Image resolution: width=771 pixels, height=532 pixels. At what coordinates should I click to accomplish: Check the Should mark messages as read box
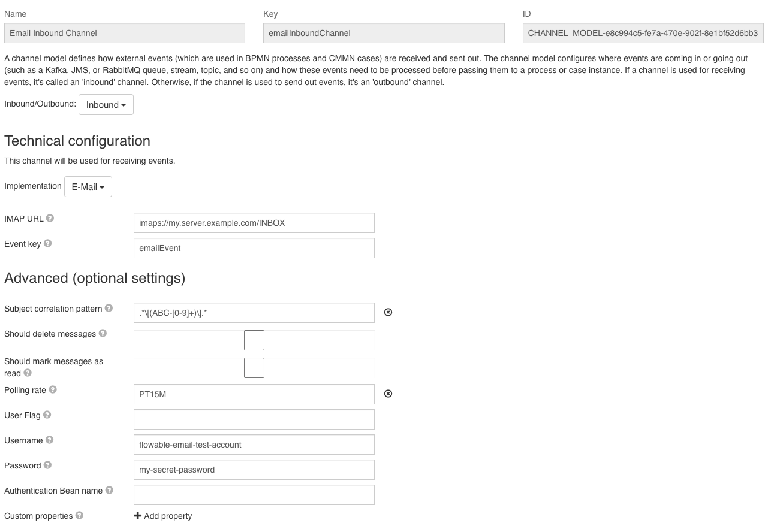(x=254, y=367)
